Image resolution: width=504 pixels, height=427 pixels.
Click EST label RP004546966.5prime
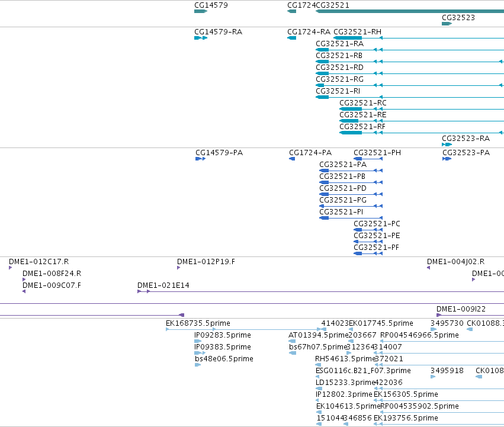point(419,335)
